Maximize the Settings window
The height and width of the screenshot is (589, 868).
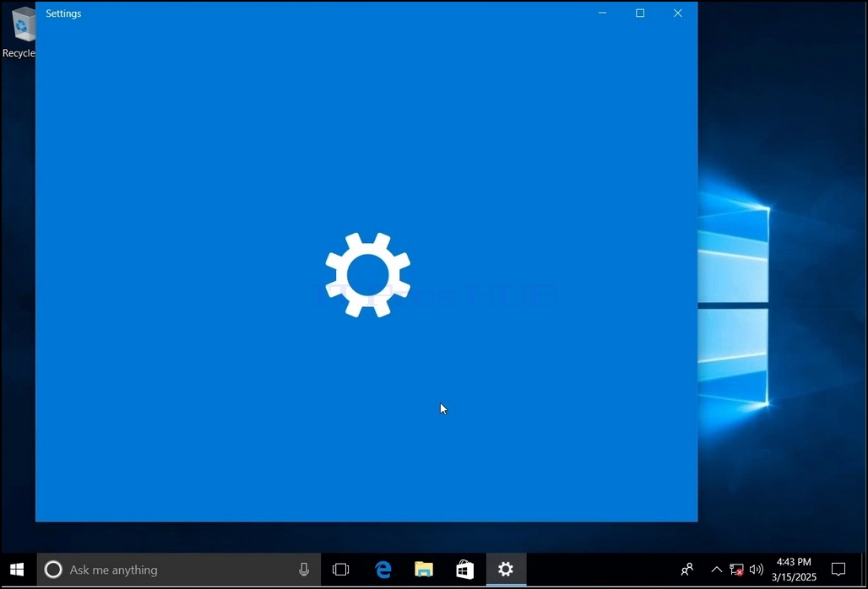tap(640, 13)
